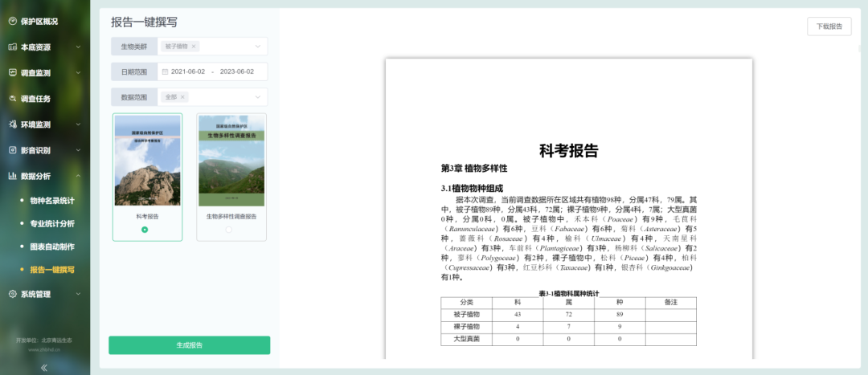Open the 生物类群 dropdown arrow

258,47
